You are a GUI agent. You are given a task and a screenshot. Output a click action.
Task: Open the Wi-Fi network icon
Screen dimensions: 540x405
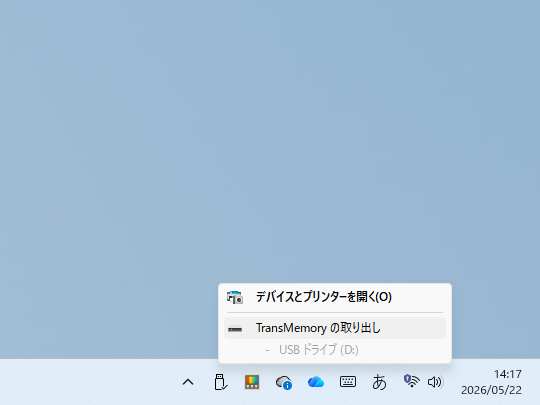point(411,381)
